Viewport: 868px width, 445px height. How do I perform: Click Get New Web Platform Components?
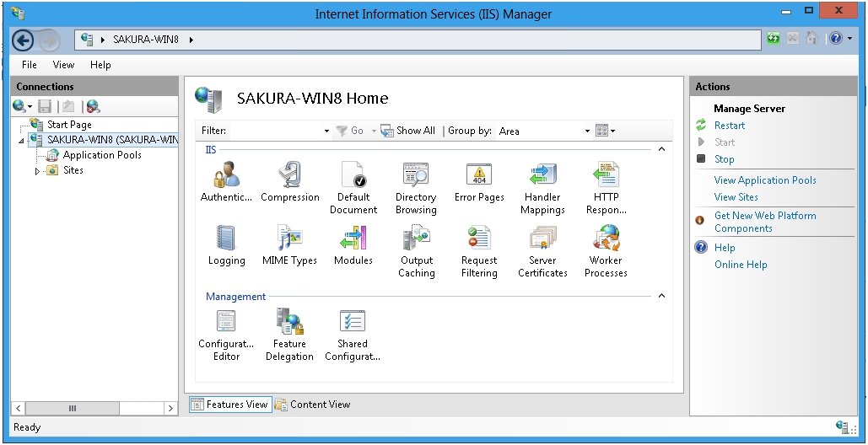click(765, 222)
